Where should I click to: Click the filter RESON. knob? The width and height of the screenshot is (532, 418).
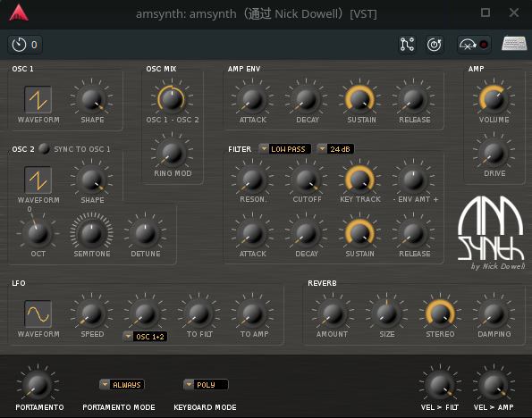pos(252,180)
